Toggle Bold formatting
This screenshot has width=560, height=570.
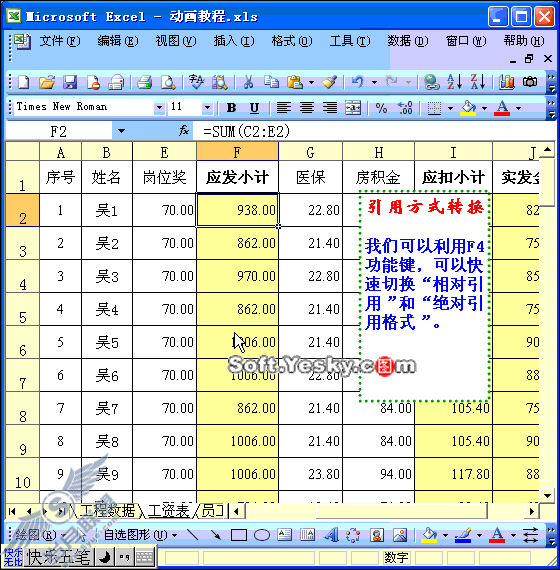[x=231, y=108]
